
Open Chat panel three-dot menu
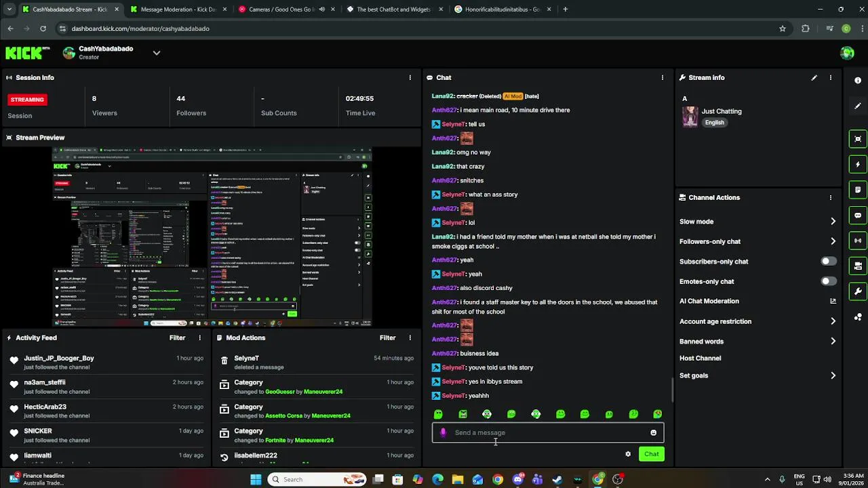click(x=663, y=78)
